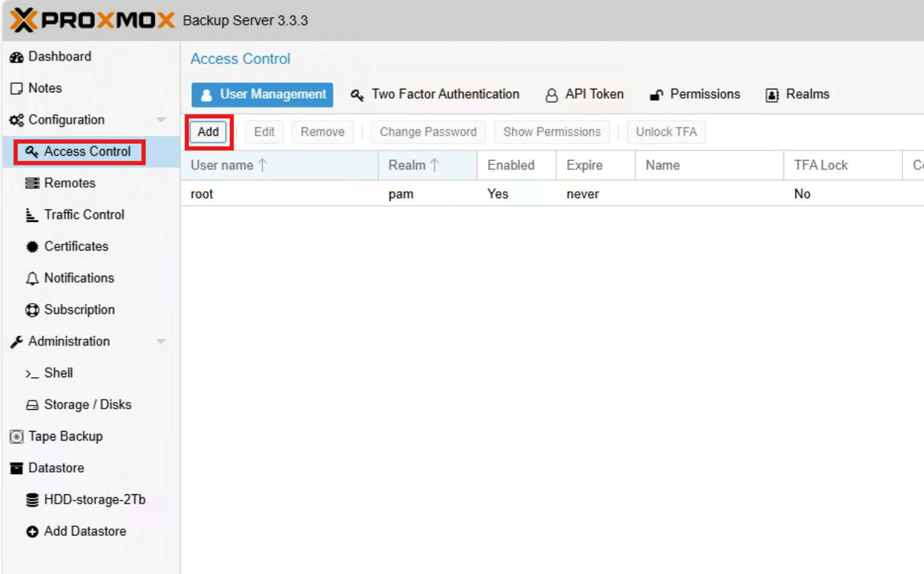Sort by User name column header
924x574 pixels.
click(279, 165)
